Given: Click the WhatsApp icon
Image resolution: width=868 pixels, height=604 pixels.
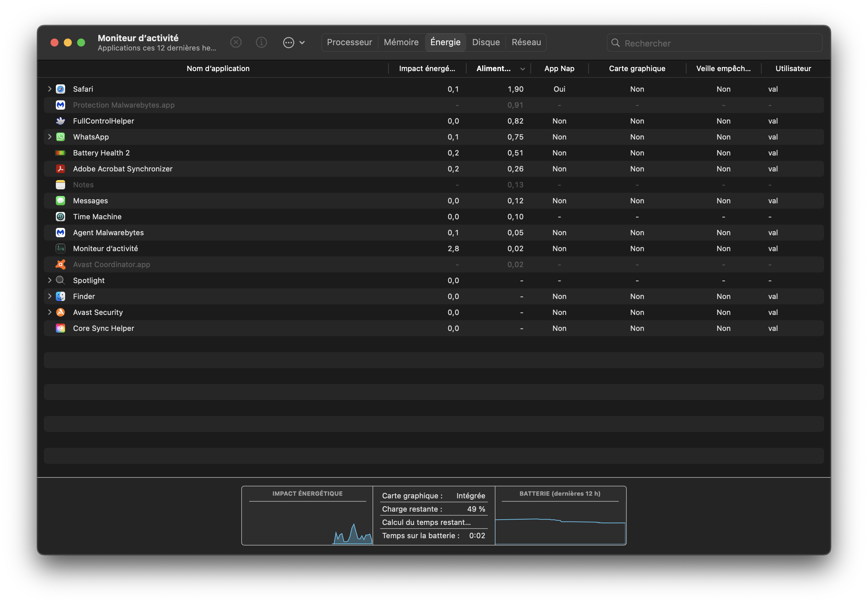Looking at the screenshot, I should coord(60,137).
